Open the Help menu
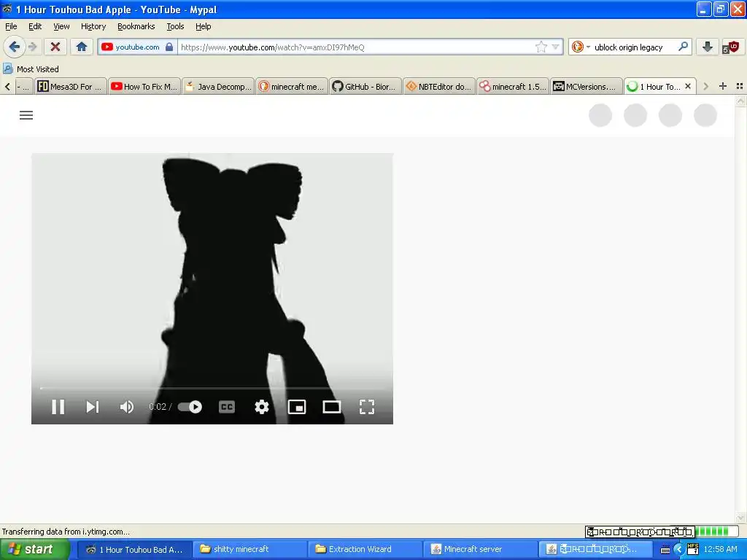 pyautogui.click(x=203, y=26)
